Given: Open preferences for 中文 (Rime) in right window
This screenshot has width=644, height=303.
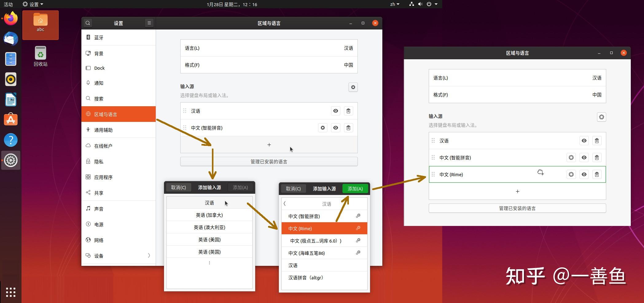Looking at the screenshot, I should tap(571, 174).
